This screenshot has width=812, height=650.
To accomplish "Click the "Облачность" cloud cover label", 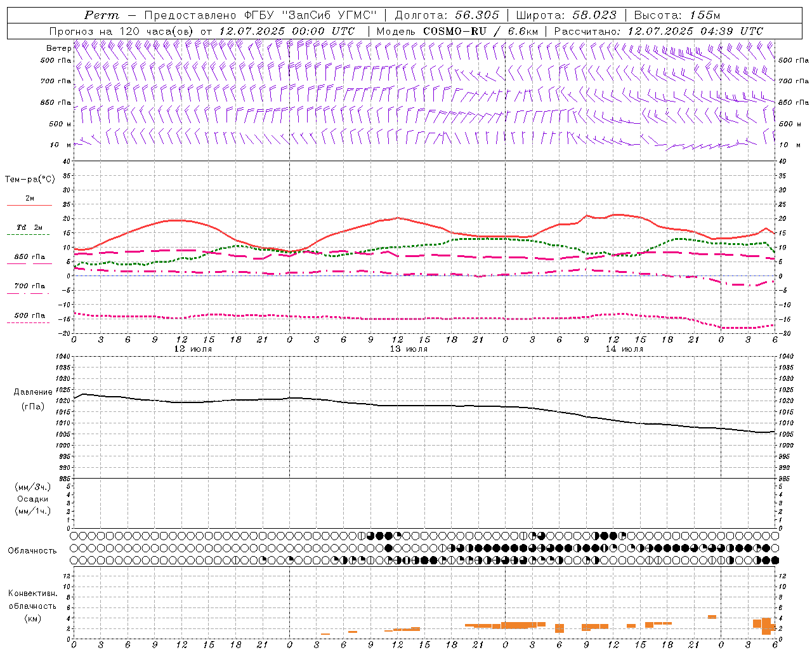I will [x=32, y=551].
